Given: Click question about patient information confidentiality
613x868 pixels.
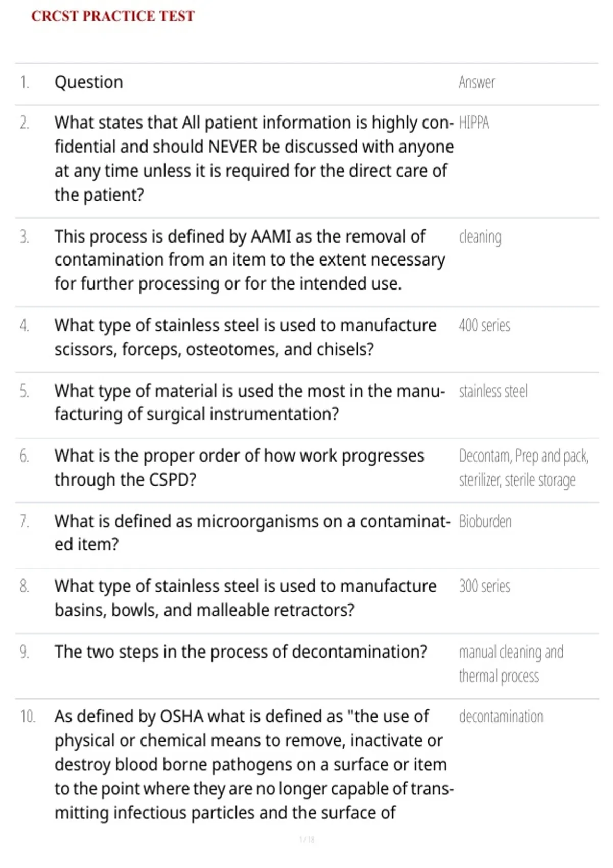Looking at the screenshot, I should point(254,159).
